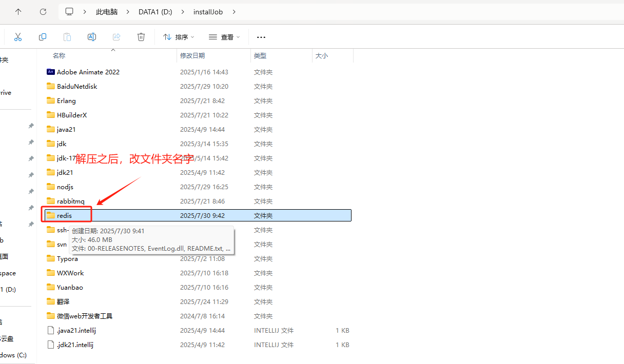Click the Copy icon in toolbar
Image resolution: width=624 pixels, height=364 pixels.
pos(43,37)
